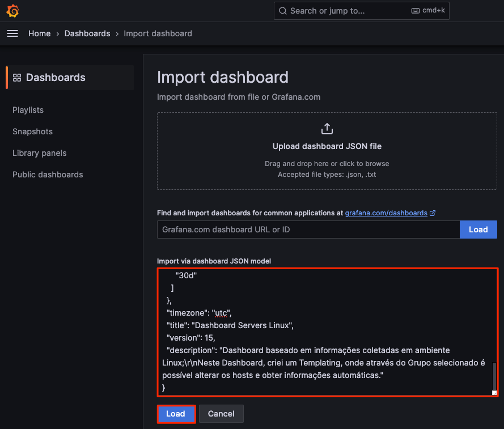Screen dimensions: 504x429
Task: Click the "30d" JSON value
Action: (186, 275)
